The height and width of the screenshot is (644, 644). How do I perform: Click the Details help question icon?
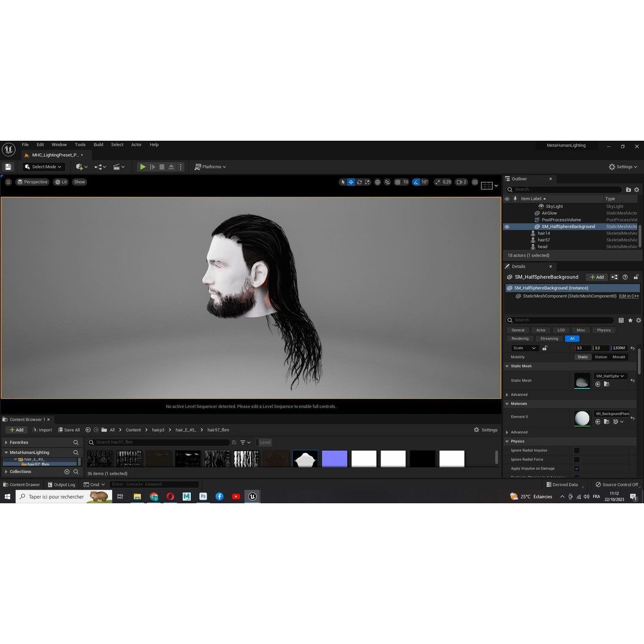click(625, 277)
